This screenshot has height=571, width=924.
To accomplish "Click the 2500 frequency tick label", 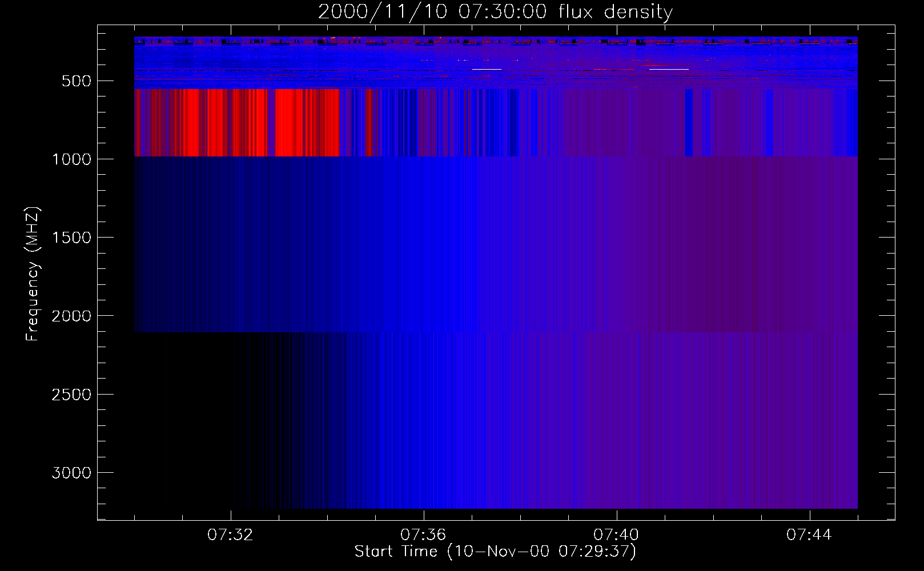I will click(x=71, y=395).
